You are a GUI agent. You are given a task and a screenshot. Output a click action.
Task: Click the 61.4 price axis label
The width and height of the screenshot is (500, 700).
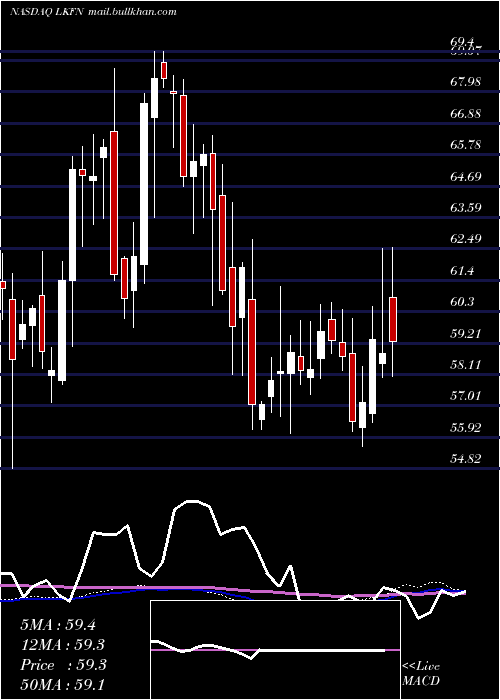tap(462, 271)
